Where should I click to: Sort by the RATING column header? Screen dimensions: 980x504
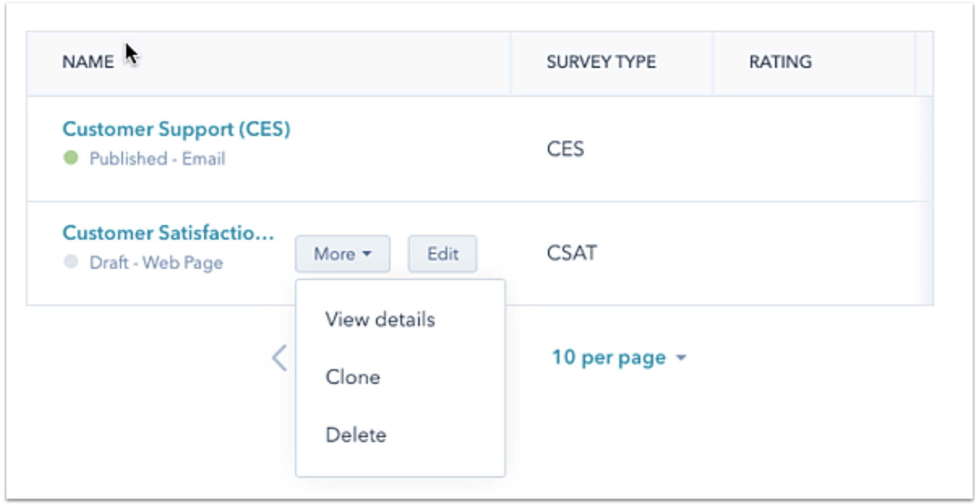tap(780, 62)
